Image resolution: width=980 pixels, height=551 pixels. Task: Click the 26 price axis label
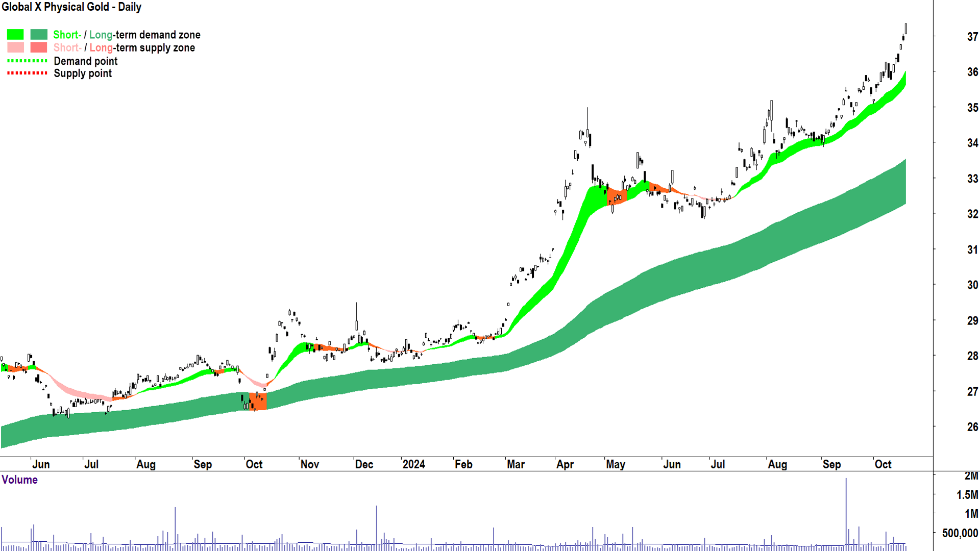click(972, 427)
